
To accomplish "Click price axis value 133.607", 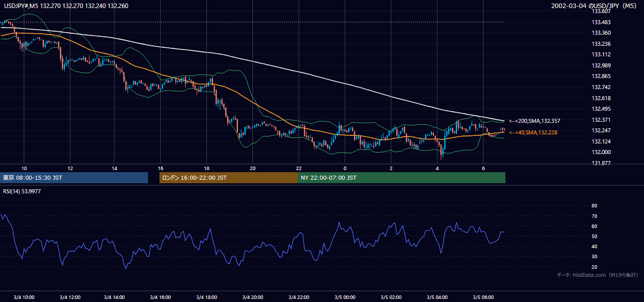I will click(600, 11).
